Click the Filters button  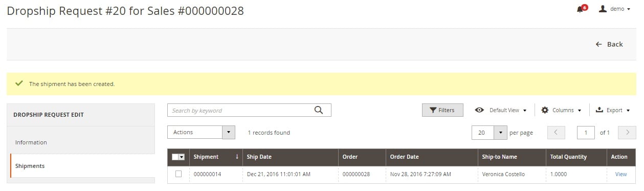442,110
